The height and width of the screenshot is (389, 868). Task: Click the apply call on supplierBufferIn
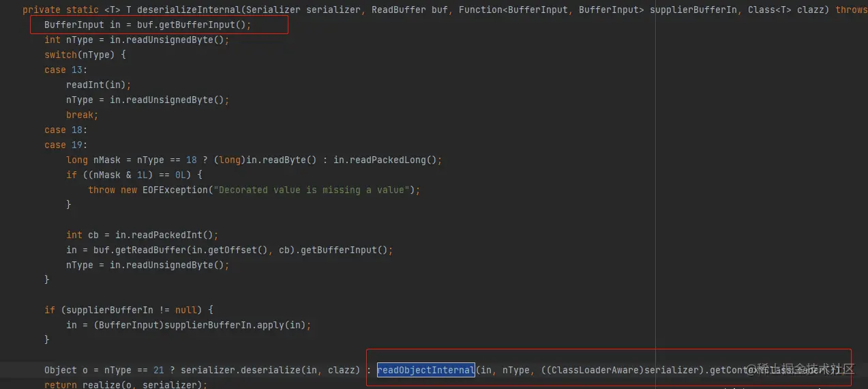pyautogui.click(x=273, y=325)
